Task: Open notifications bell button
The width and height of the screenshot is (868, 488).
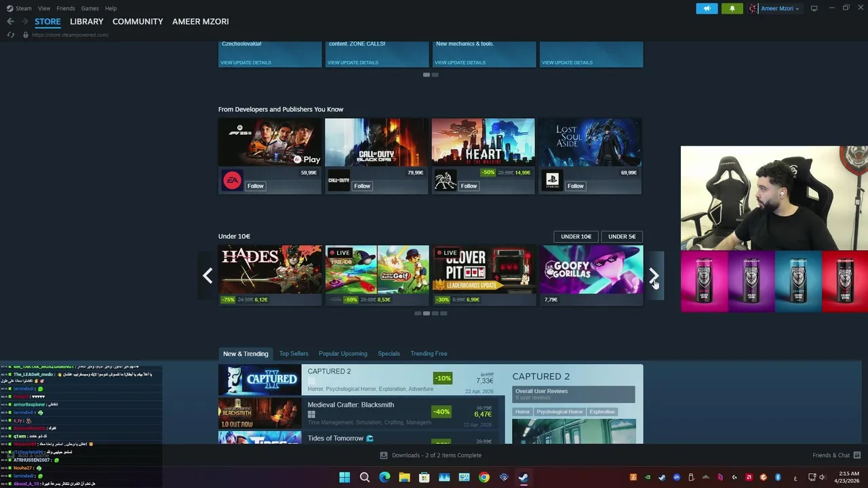Action: [x=732, y=9]
